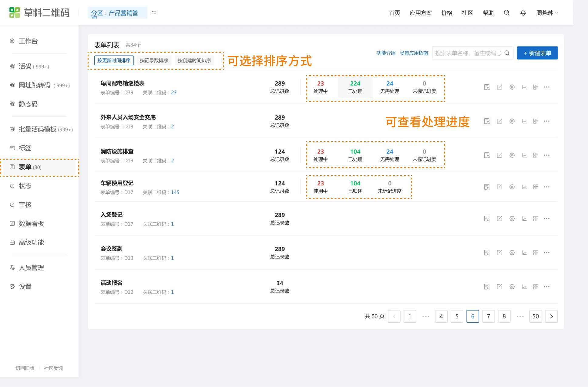Image resolution: width=588 pixels, height=387 pixels.
Task: Select 按记录数排序 sorting option
Action: point(154,60)
